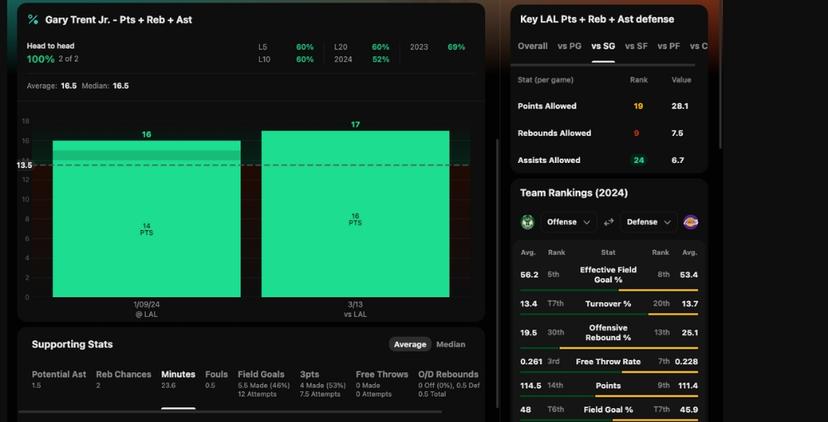This screenshot has height=422, width=828.
Task: Open the O/D Rebounds supporting stat
Action: tap(448, 383)
